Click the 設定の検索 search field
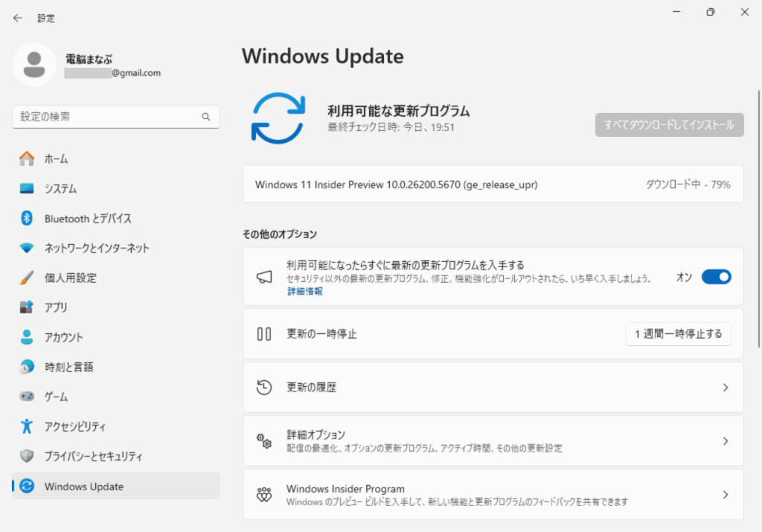762x532 pixels. 116,117
